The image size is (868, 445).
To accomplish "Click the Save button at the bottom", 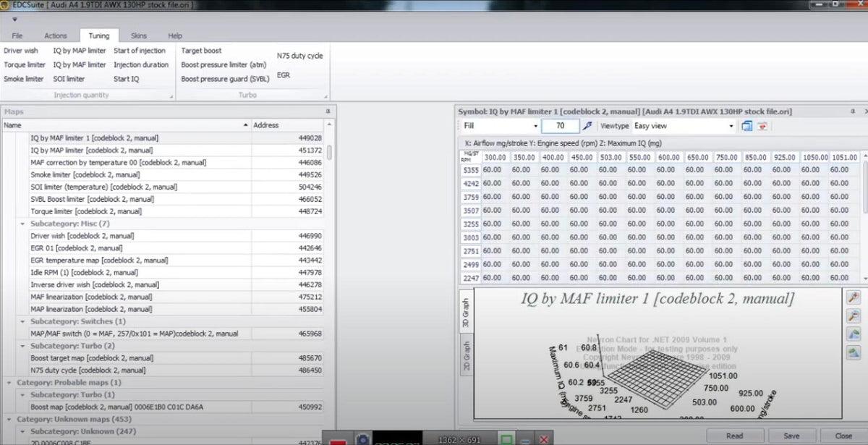I will (791, 436).
